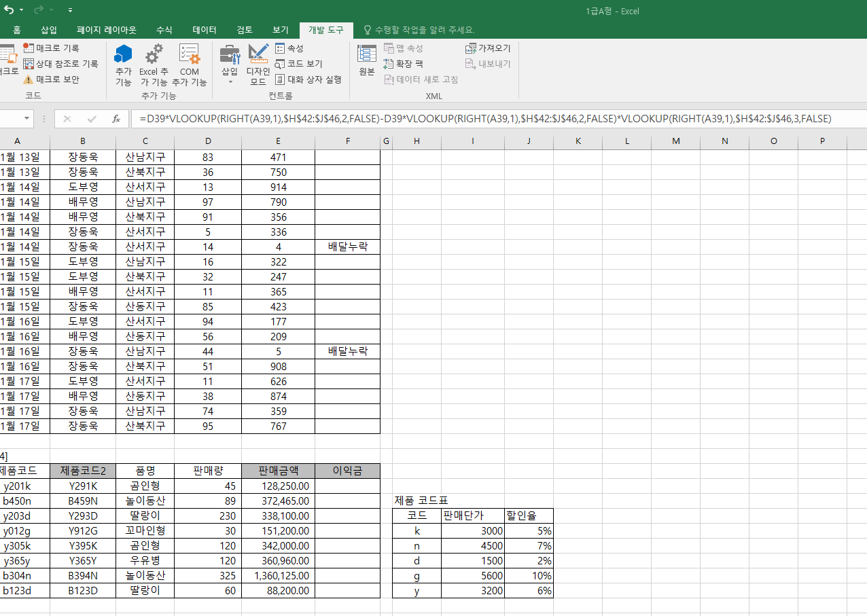Screen dimensions: 867x616
Task: Toggle Use Relative References (상대 참조로 기록)
Action: coord(29,64)
